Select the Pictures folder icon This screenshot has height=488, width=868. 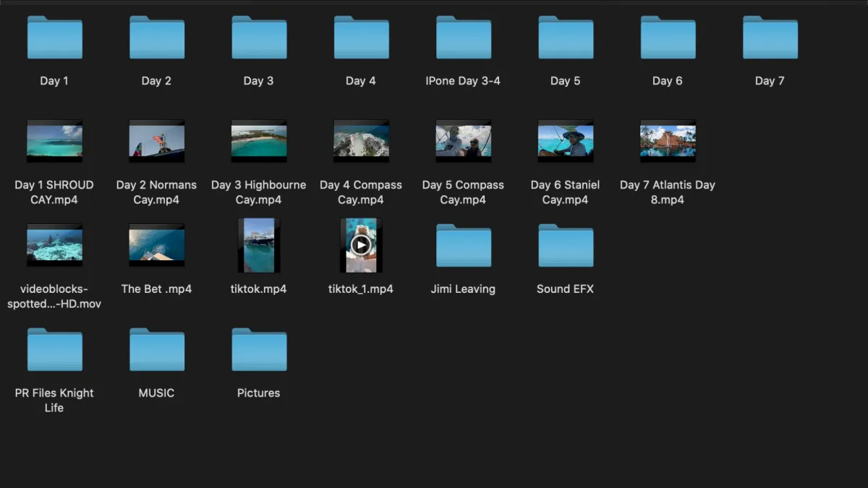(x=259, y=350)
